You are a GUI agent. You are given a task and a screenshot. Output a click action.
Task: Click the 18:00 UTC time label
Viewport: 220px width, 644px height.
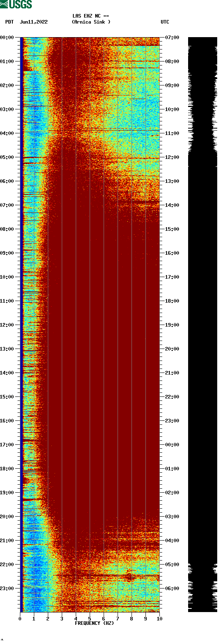(x=172, y=301)
